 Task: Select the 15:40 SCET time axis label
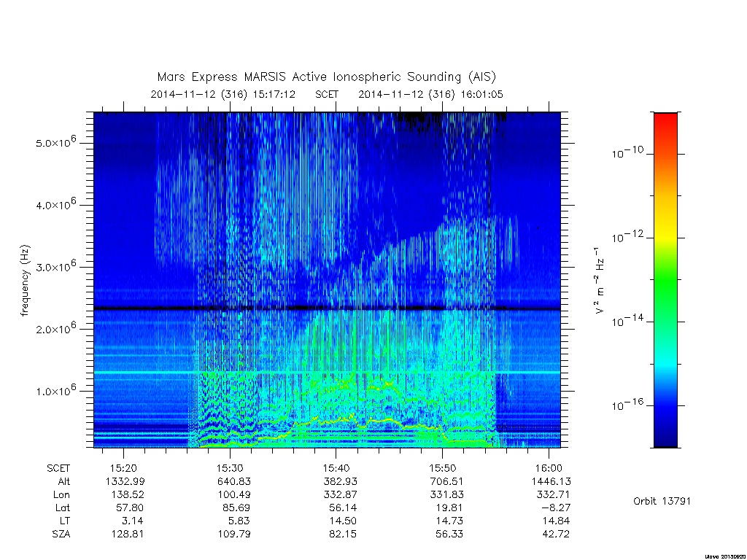[x=336, y=468]
